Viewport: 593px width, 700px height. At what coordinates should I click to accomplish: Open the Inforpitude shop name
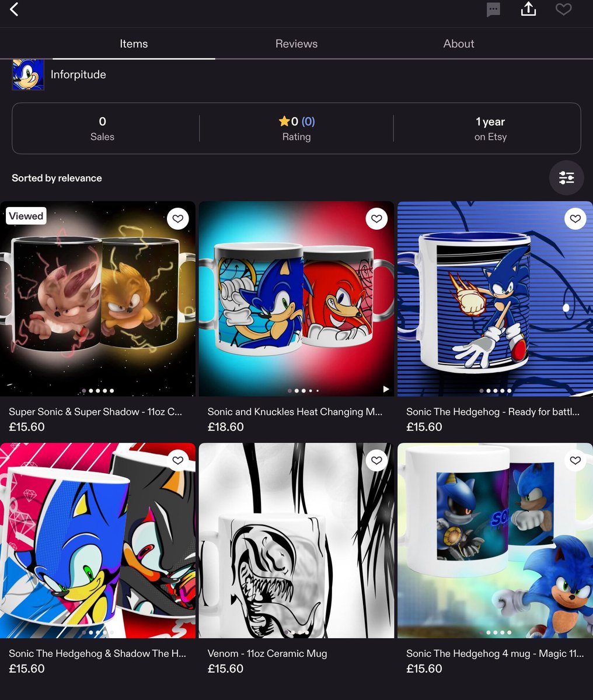[x=78, y=75]
